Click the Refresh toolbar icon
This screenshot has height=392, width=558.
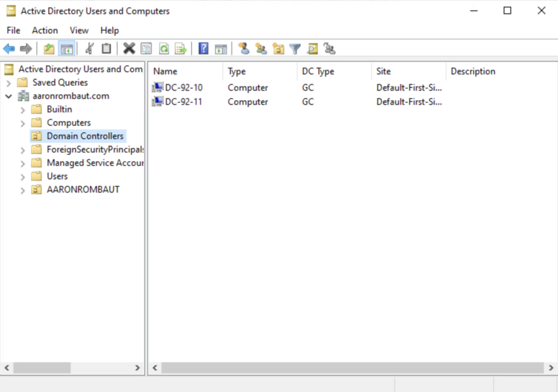[163, 49]
